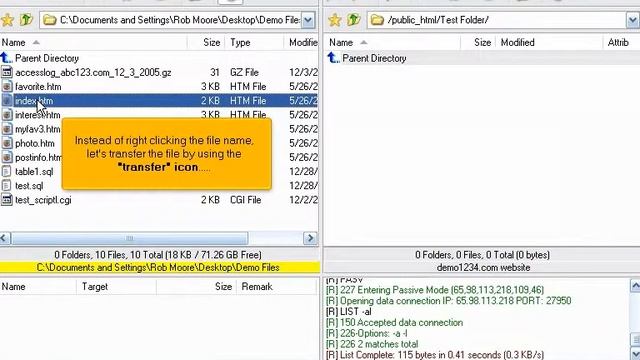This screenshot has height=360, width=640.
Task: Sort remote files by Modified column
Action: [549, 42]
